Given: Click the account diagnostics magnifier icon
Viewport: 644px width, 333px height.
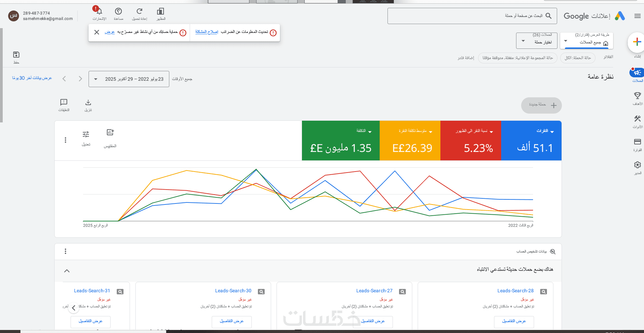Looking at the screenshot, I should pyautogui.click(x=553, y=252).
